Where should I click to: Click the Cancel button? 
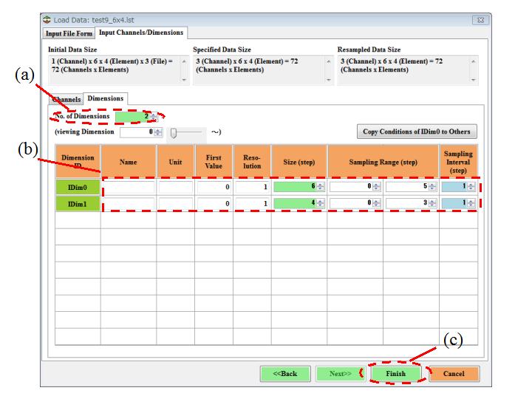pyautogui.click(x=454, y=374)
